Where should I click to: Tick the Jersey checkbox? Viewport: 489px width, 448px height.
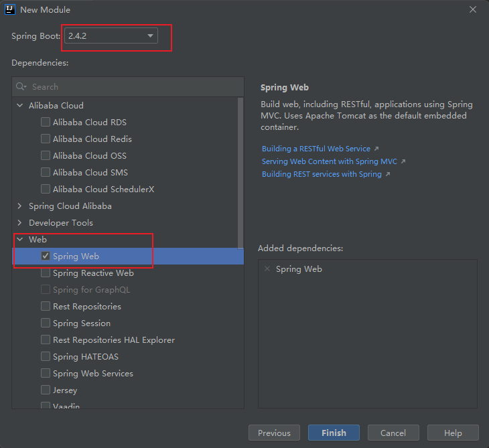(46, 390)
